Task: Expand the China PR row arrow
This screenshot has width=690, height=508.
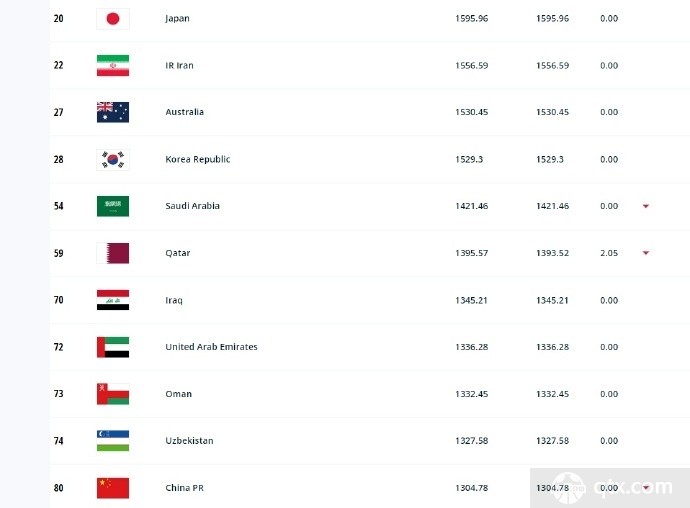Action: point(646,487)
